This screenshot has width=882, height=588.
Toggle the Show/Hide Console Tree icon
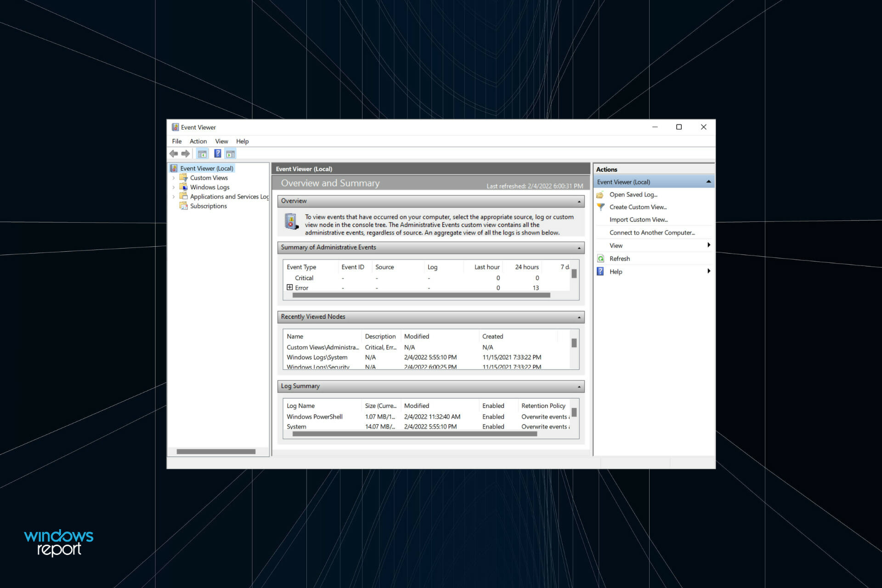202,154
